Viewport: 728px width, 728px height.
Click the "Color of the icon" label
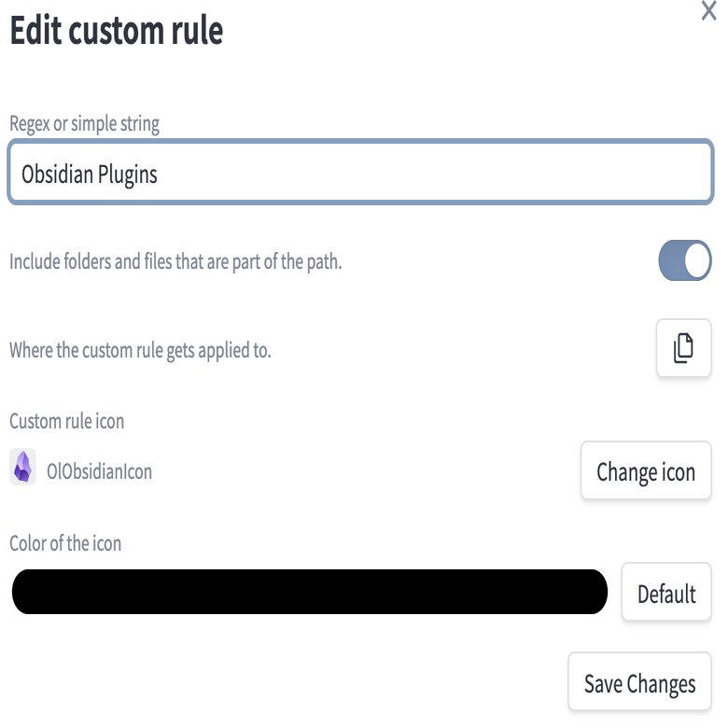(65, 542)
